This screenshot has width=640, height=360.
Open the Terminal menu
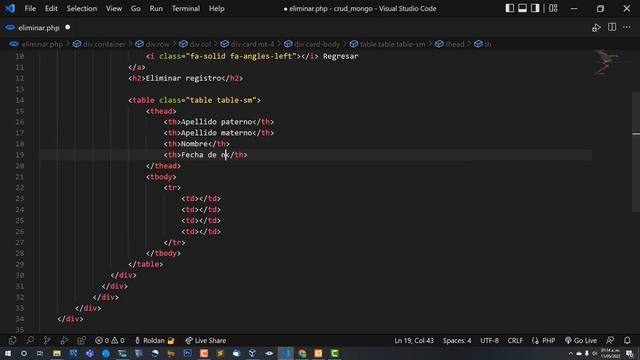pyautogui.click(x=186, y=9)
